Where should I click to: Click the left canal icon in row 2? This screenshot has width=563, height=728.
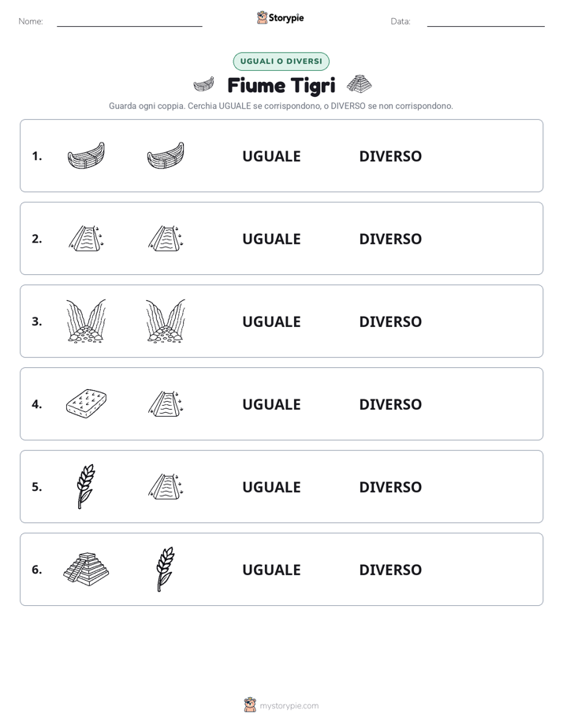(86, 238)
